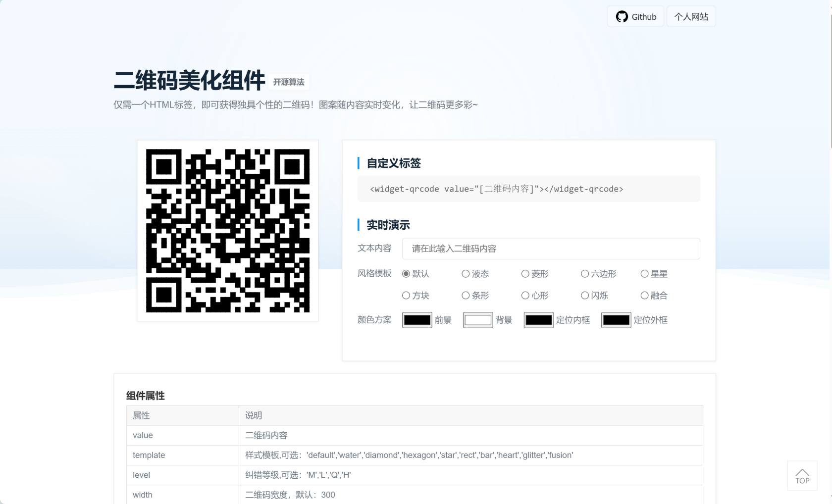
Task: Click the width property cell
Action: (183, 495)
